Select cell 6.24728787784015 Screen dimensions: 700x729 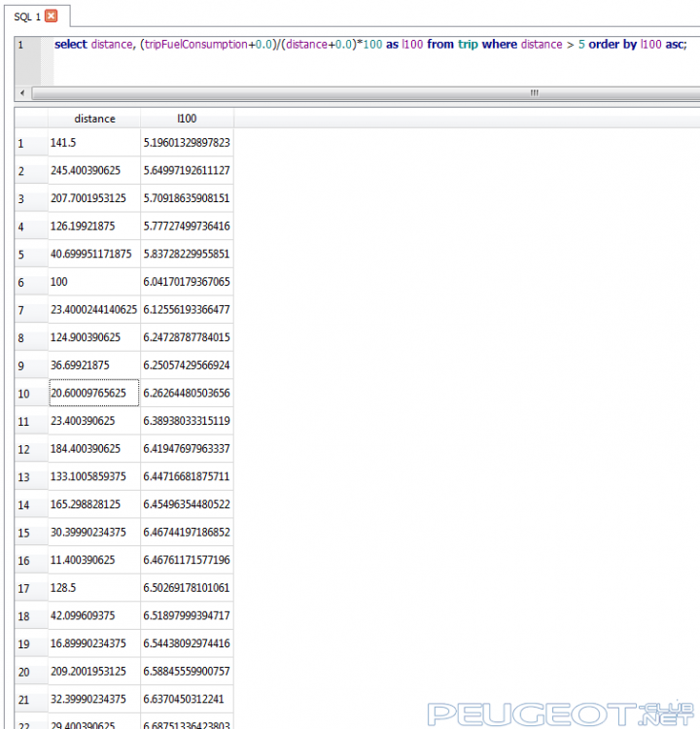(187, 337)
